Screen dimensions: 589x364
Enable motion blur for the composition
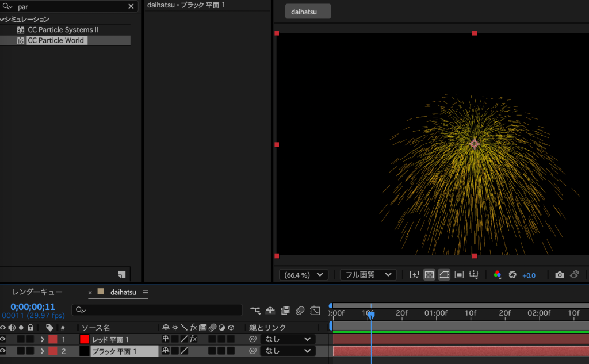coord(300,311)
